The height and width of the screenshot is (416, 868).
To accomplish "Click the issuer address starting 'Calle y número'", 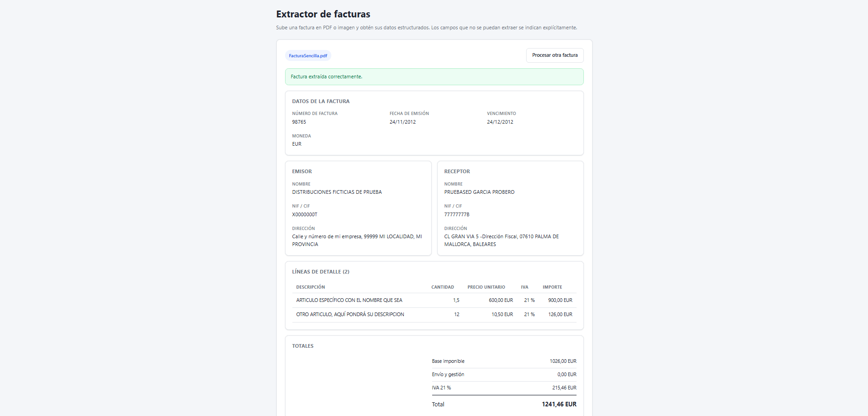I will point(357,241).
